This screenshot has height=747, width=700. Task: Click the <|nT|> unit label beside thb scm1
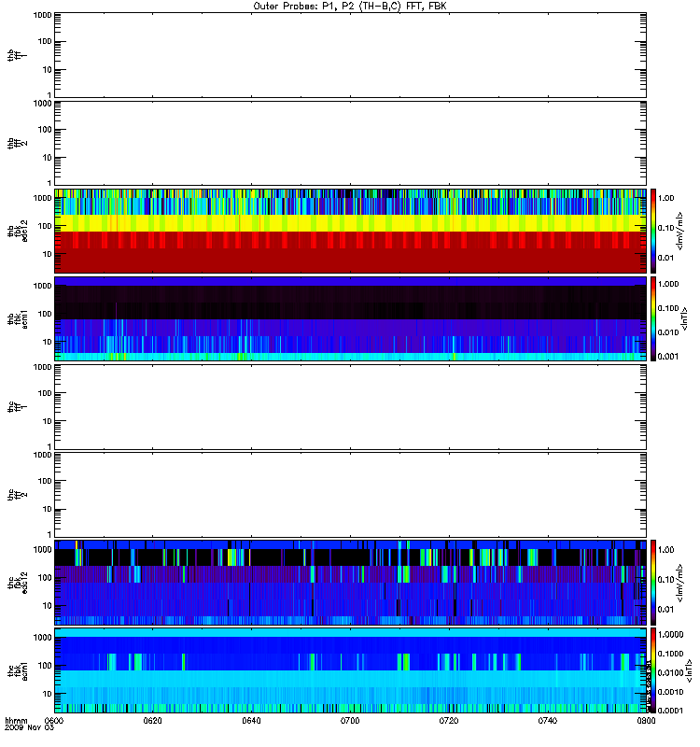pos(684,318)
